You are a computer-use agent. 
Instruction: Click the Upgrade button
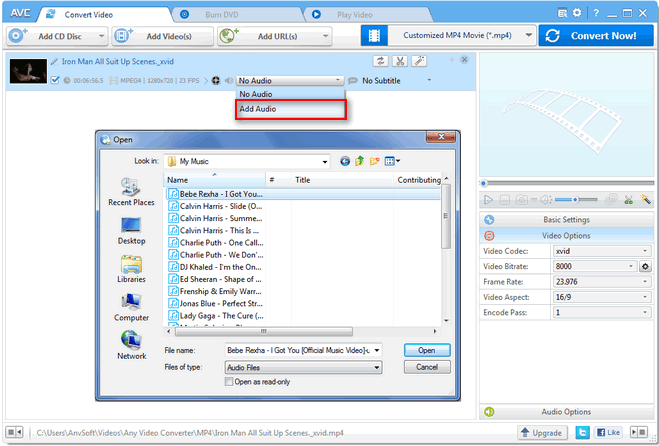[x=542, y=433]
